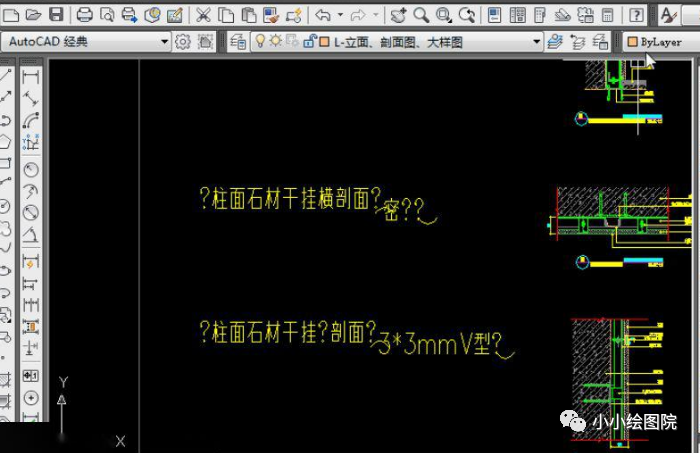
Task: Open workspace settings gear icon
Action: tap(183, 42)
